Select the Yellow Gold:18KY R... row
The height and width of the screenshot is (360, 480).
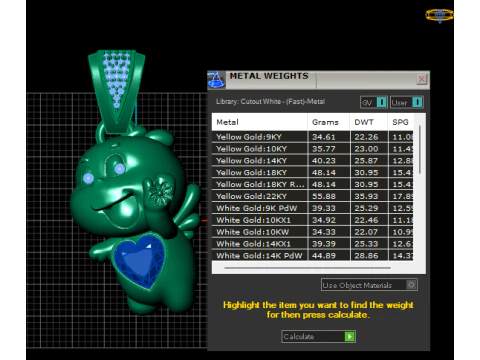312,184
